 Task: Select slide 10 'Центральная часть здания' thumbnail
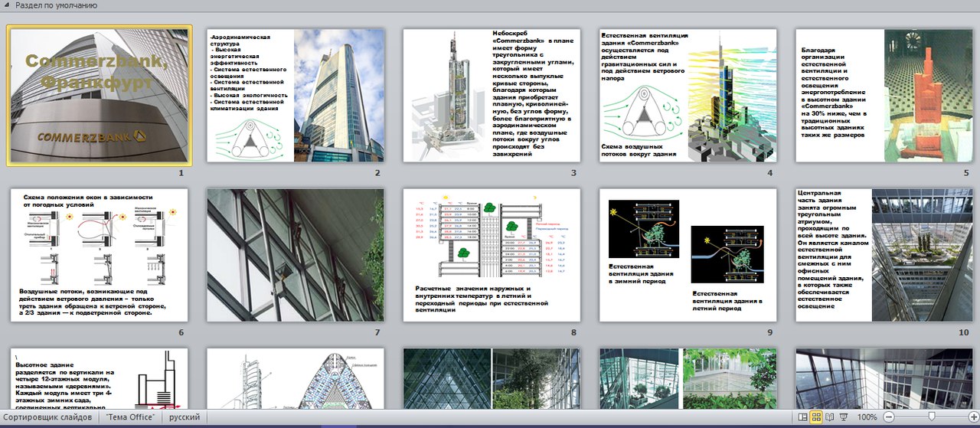click(884, 255)
